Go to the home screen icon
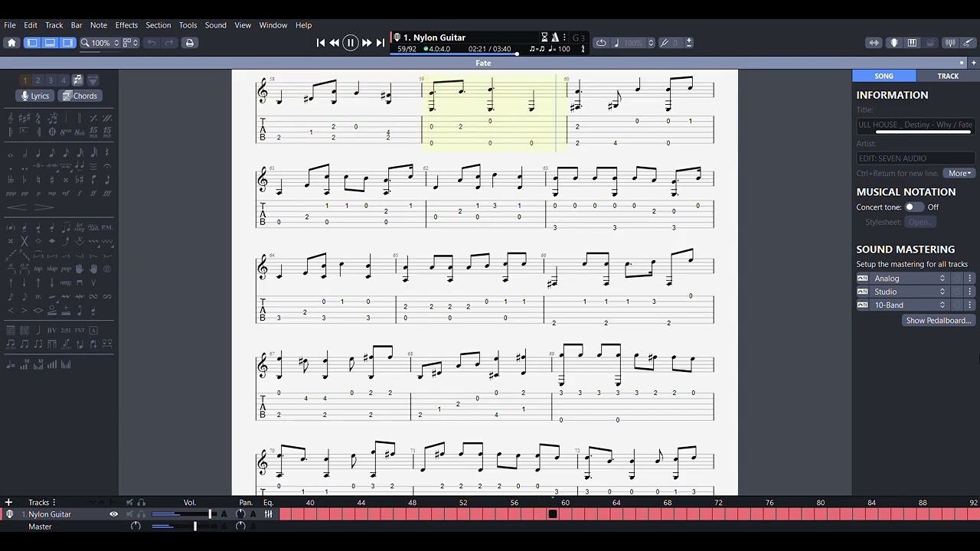 click(11, 43)
